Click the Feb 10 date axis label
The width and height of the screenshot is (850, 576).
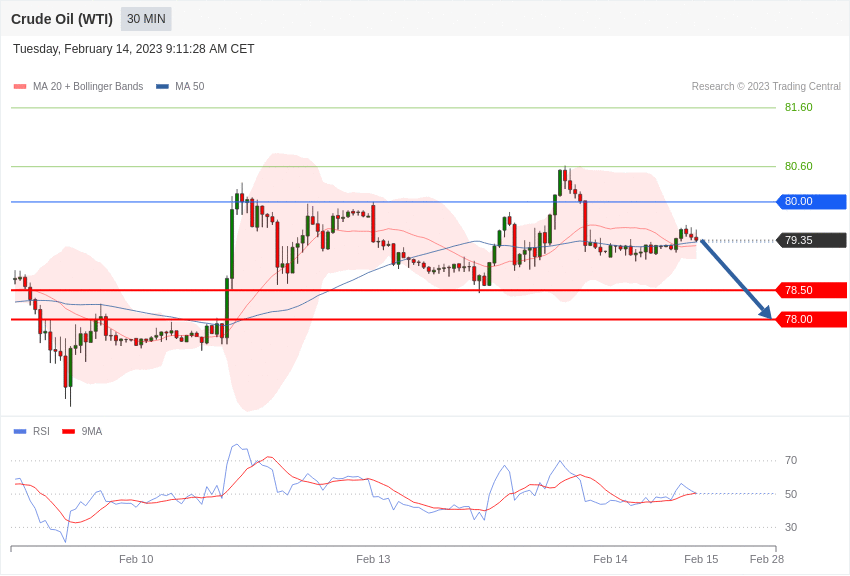[136, 559]
